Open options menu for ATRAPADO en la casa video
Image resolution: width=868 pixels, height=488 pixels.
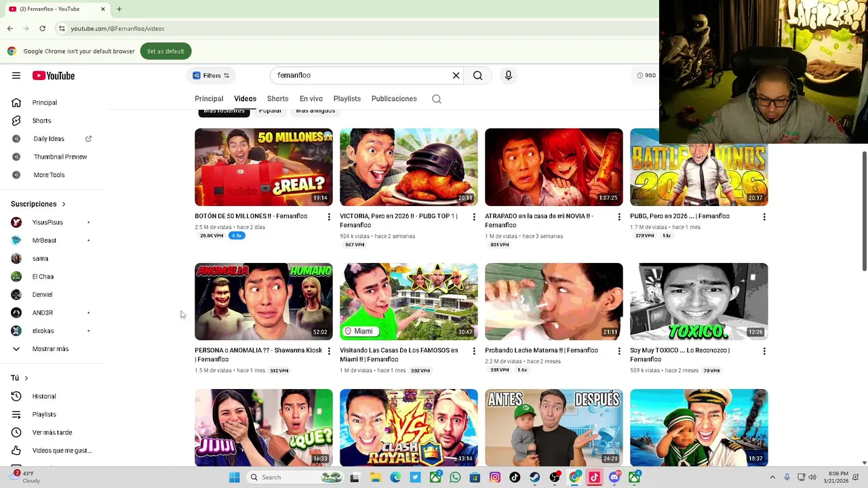[619, 217]
